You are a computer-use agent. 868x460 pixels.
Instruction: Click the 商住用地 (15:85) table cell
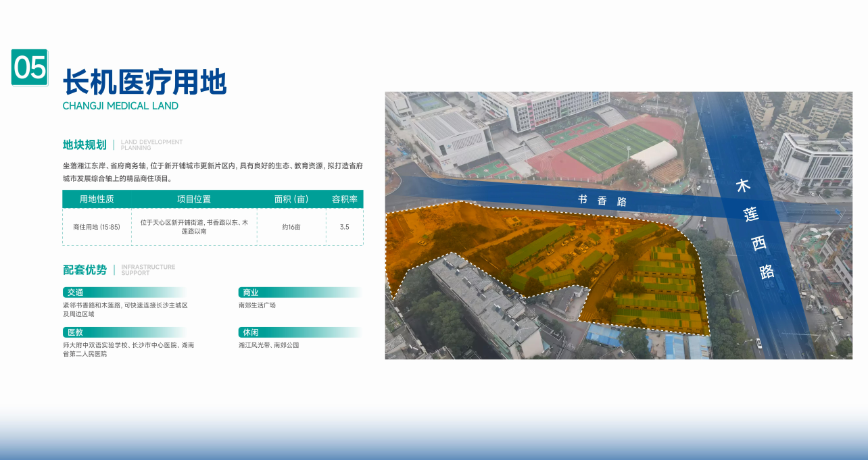97,227
